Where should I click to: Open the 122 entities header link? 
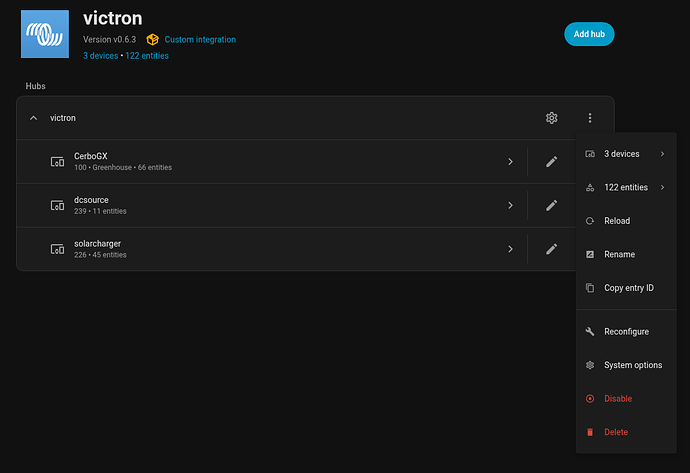[x=147, y=56]
